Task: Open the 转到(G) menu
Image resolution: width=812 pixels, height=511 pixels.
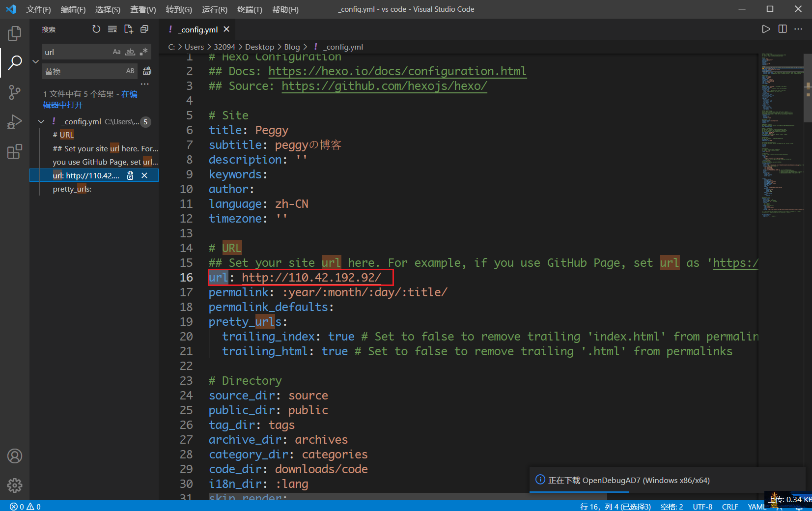Action: (x=179, y=9)
